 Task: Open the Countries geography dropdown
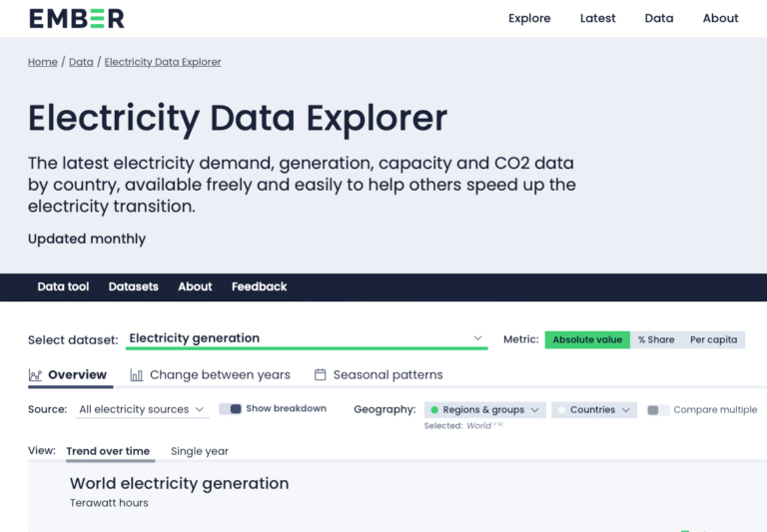[x=594, y=410]
